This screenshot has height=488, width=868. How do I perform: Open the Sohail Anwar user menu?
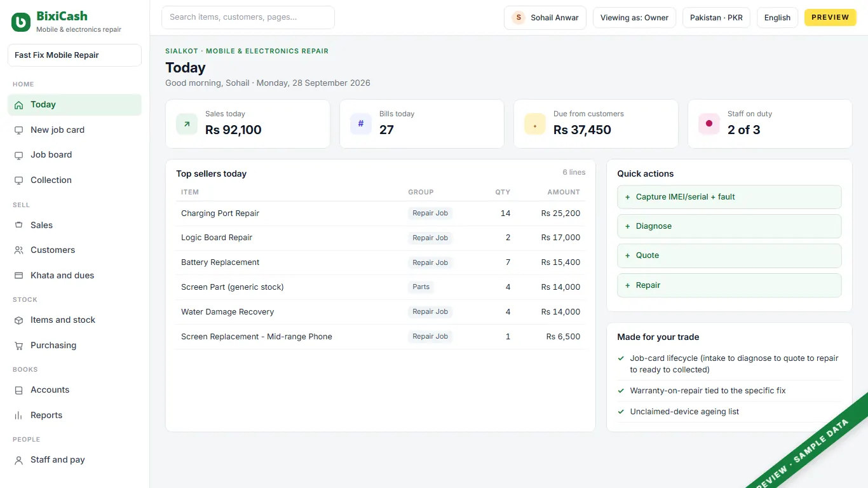tap(545, 18)
